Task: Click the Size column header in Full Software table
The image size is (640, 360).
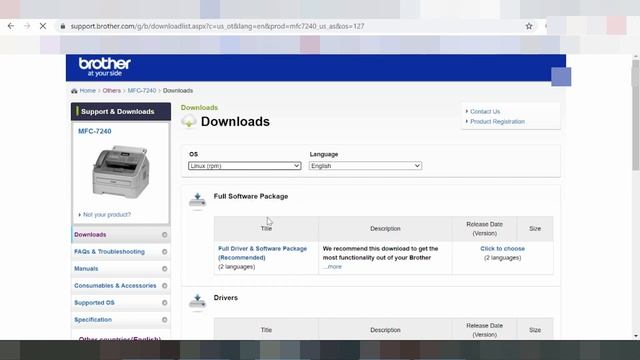Action: point(535,229)
